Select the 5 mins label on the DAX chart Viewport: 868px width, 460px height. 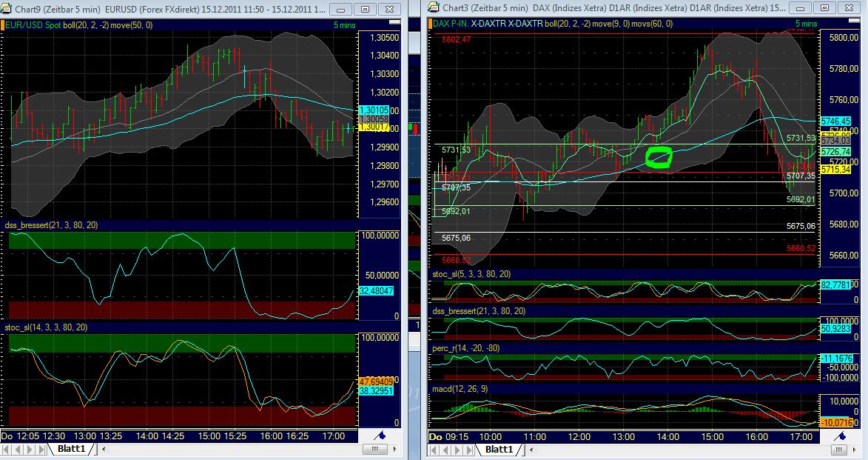[805, 23]
